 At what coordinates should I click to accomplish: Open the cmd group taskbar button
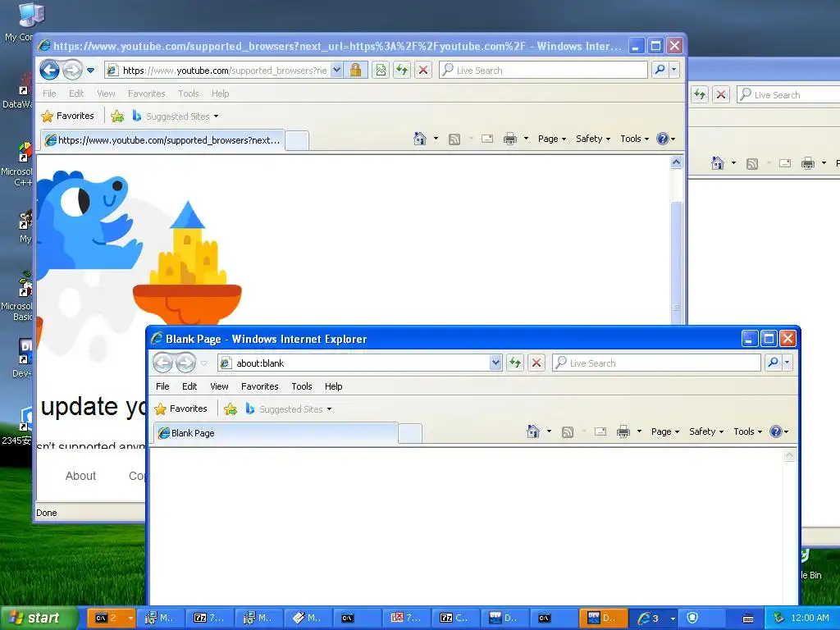coord(111,619)
